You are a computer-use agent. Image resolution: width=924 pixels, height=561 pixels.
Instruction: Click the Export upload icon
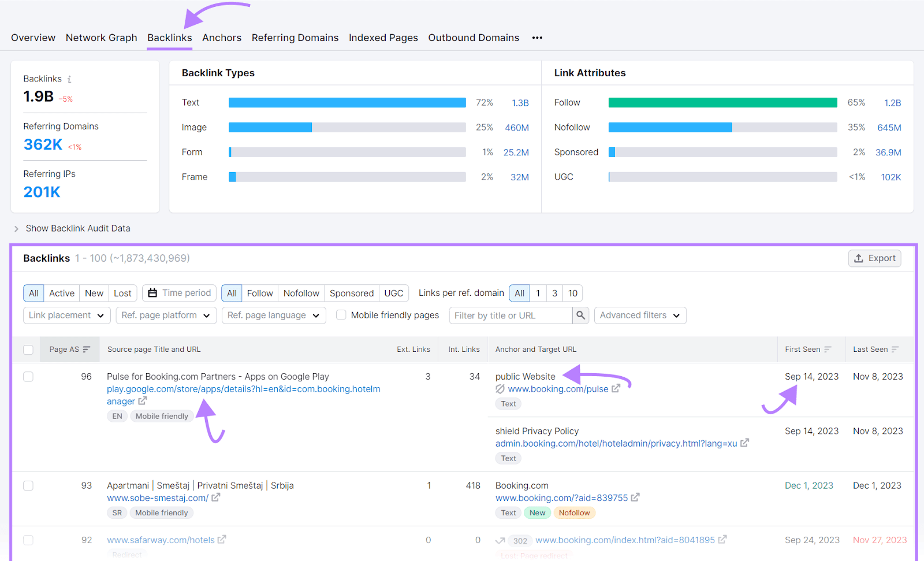(x=859, y=258)
